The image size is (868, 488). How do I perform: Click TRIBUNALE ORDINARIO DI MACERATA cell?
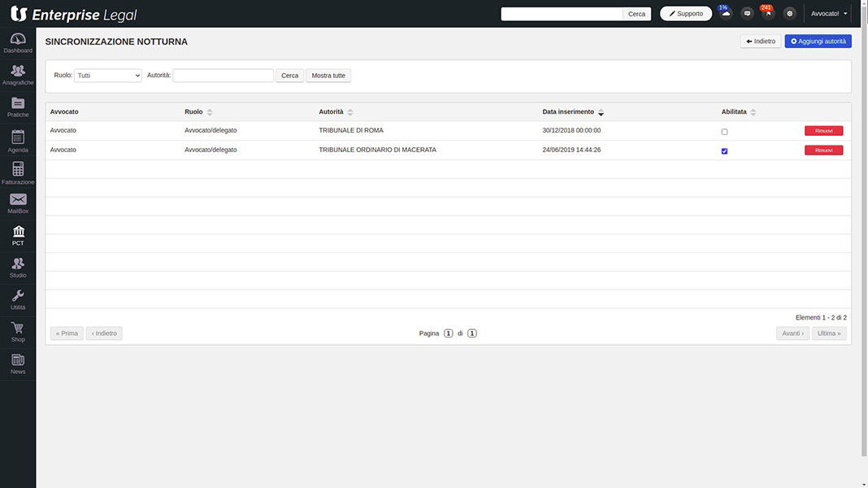point(378,150)
